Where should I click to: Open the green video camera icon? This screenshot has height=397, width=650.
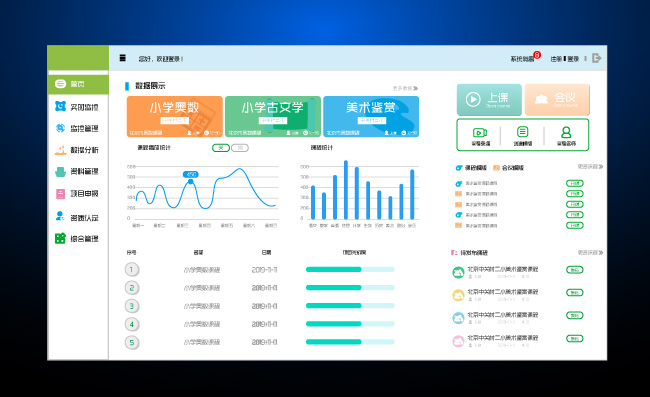point(480,133)
